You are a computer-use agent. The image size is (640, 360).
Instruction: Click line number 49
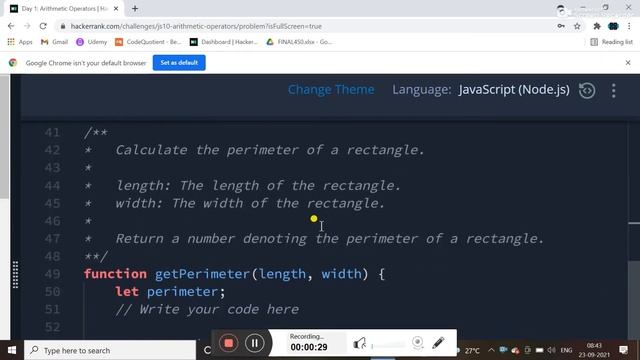click(52, 274)
